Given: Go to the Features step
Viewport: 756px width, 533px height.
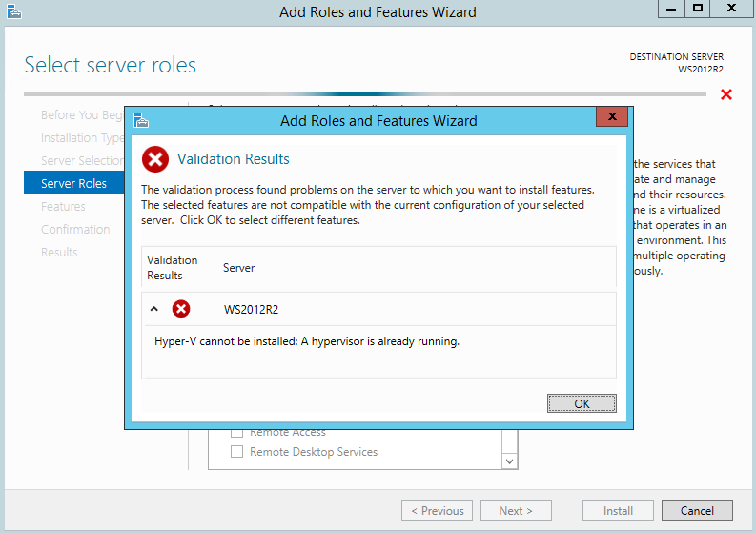Looking at the screenshot, I should (x=63, y=207).
